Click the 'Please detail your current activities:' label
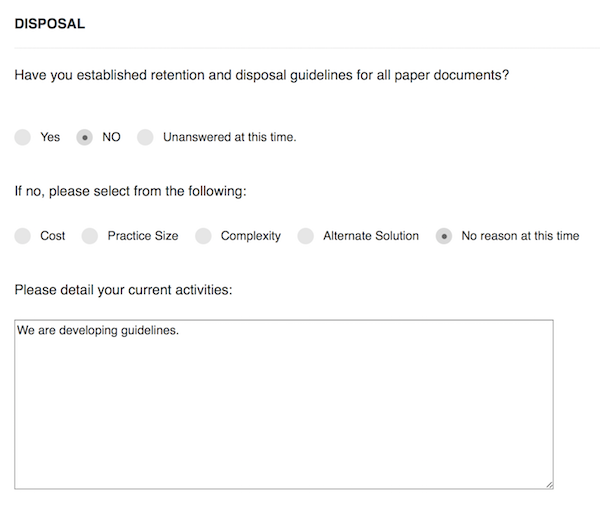The height and width of the screenshot is (505, 600). (x=123, y=290)
